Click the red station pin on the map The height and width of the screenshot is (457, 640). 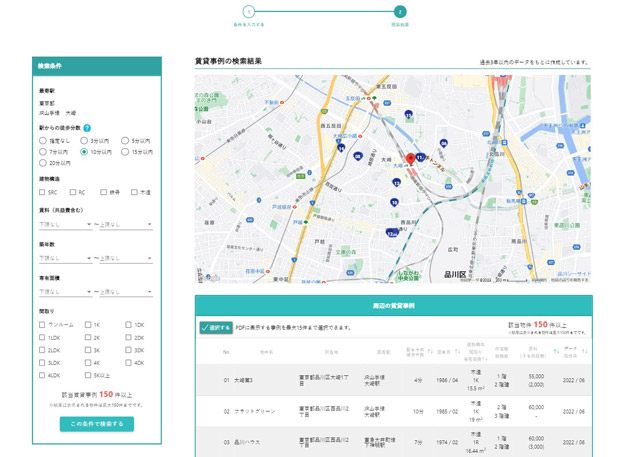[x=411, y=159]
